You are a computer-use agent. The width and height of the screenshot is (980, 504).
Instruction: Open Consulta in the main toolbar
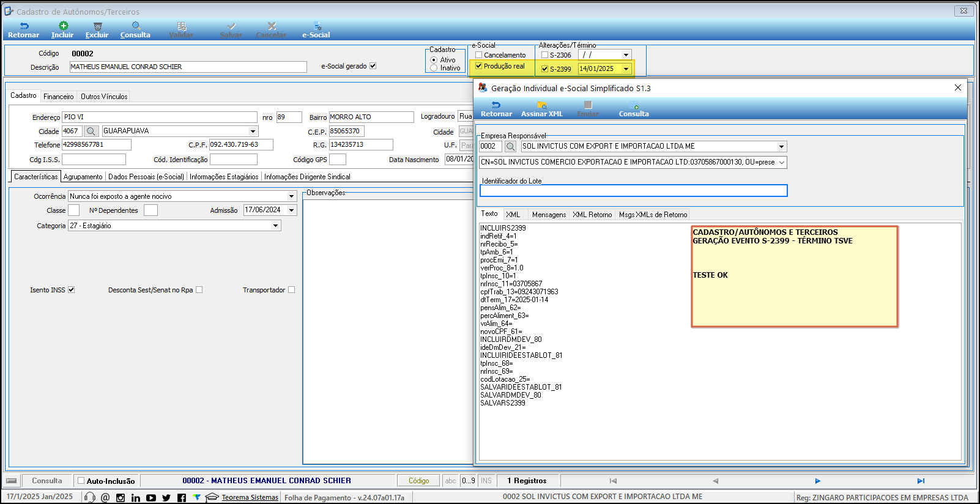click(x=135, y=30)
